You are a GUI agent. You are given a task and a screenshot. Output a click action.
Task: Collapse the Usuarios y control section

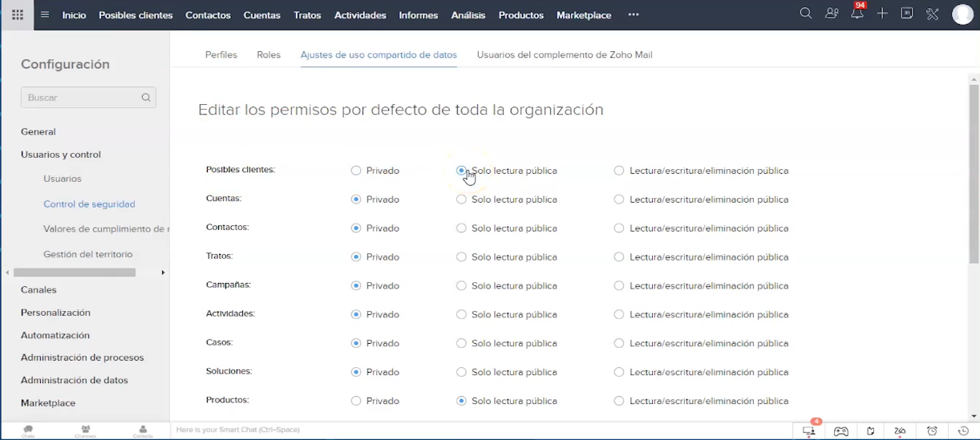click(x=61, y=155)
